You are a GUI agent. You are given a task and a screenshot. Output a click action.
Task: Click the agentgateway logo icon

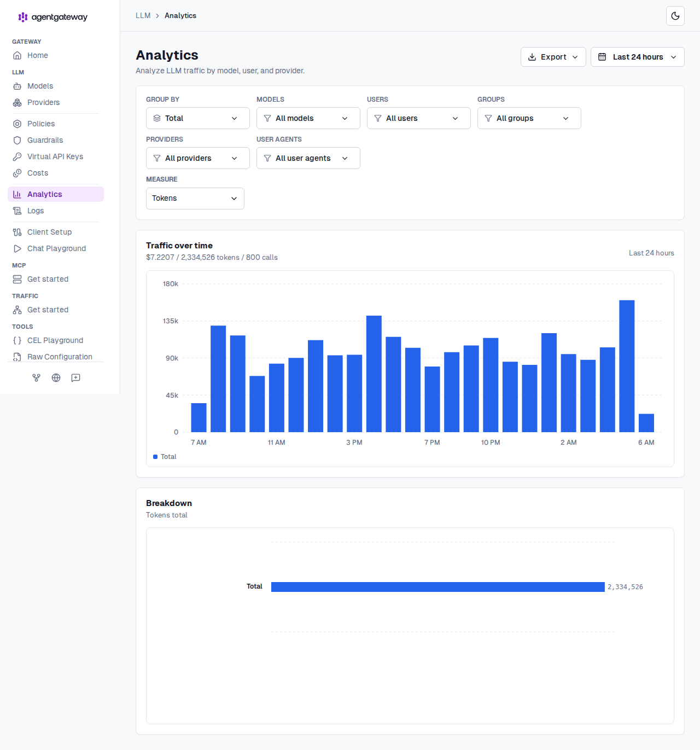[23, 17]
